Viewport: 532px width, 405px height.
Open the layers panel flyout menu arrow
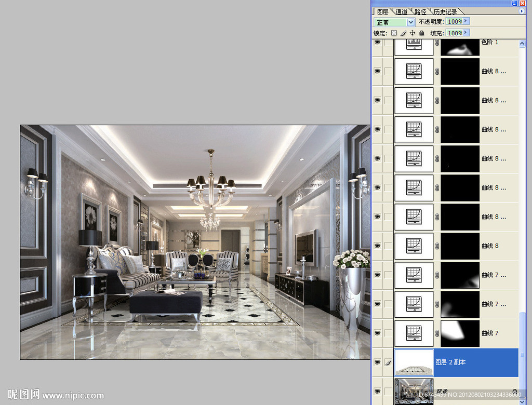pos(522,11)
